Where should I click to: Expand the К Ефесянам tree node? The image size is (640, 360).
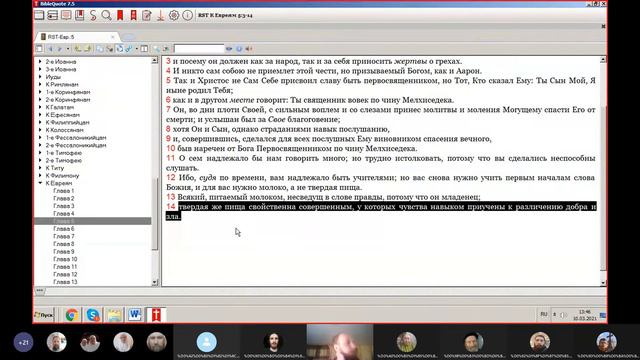click(x=40, y=115)
